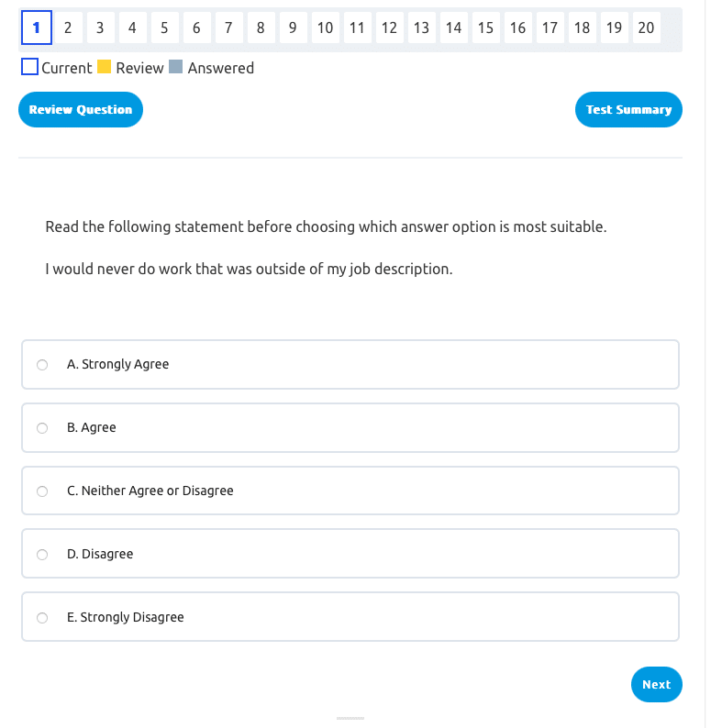Open the Test Summary

628,110
